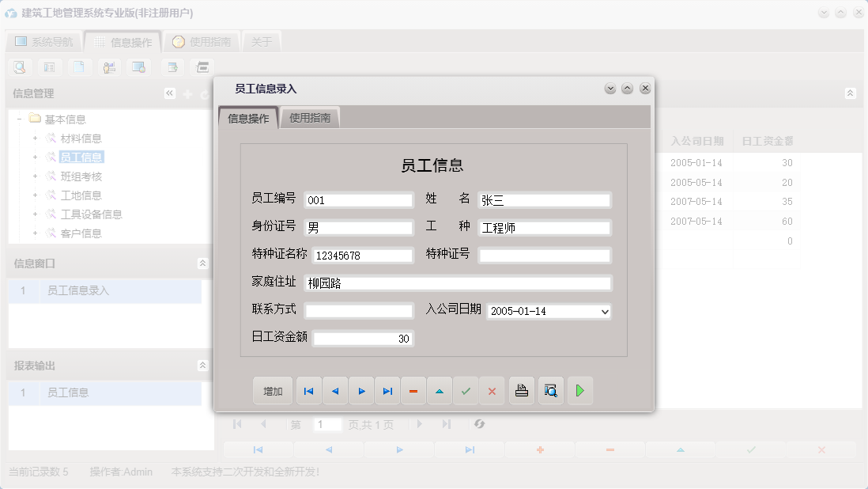The image size is (868, 489).
Task: Open the report list toolbar icon
Action: tap(50, 67)
